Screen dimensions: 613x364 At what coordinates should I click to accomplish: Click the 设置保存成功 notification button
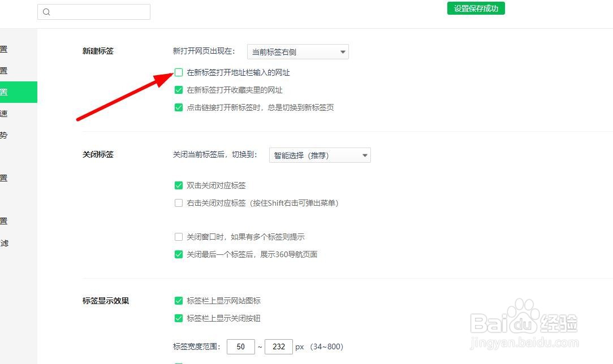(x=476, y=8)
